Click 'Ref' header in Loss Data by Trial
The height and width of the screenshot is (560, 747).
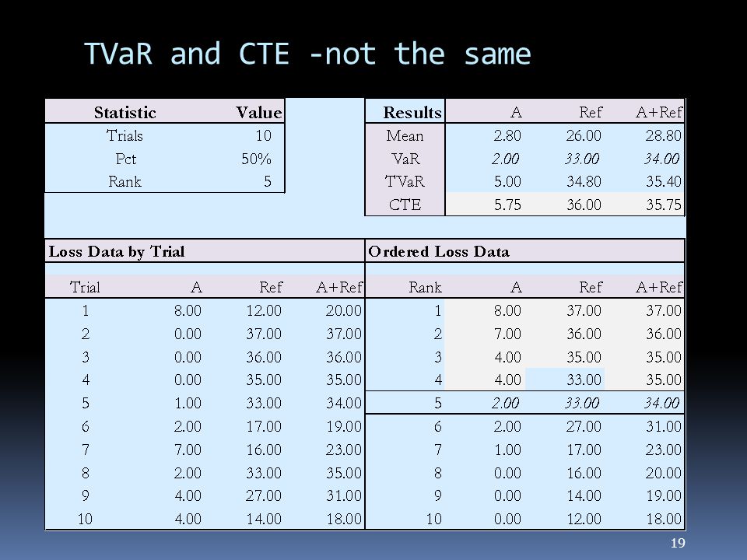[271, 287]
